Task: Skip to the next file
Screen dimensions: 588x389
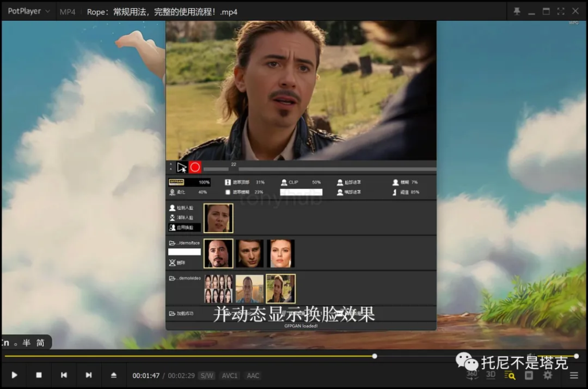Action: (x=88, y=375)
